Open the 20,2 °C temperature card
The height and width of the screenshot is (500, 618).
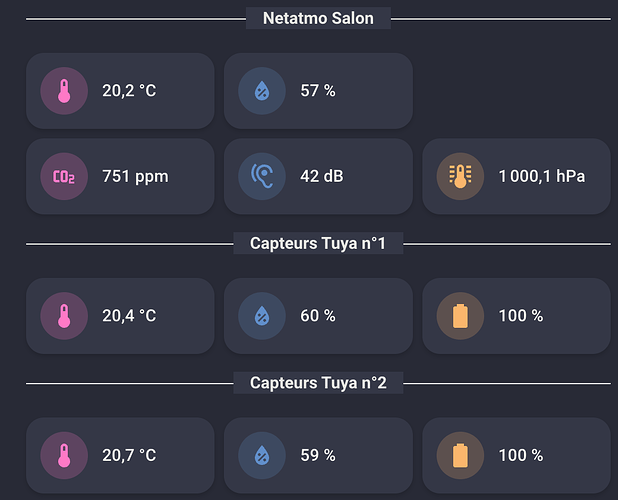[129, 91]
